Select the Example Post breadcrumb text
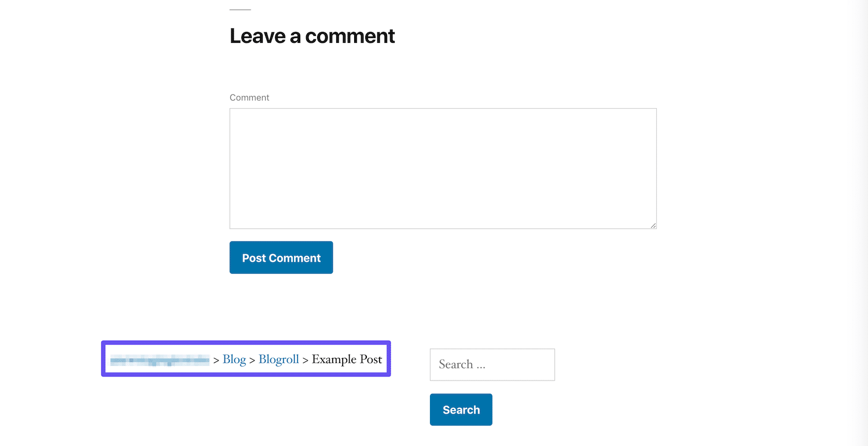 pos(347,360)
